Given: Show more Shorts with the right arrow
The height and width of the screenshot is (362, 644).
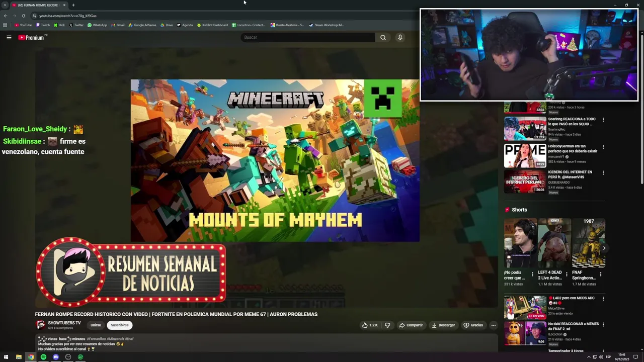Looking at the screenshot, I should [x=604, y=248].
